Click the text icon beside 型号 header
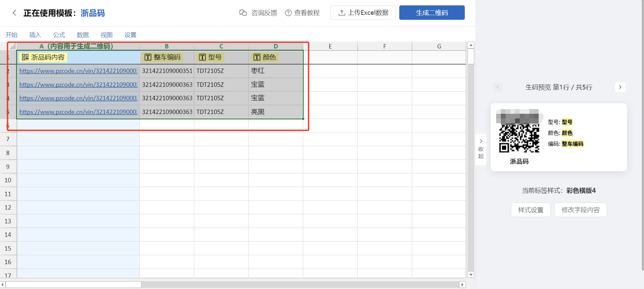Viewport: 644px width, 289px height. coord(202,57)
